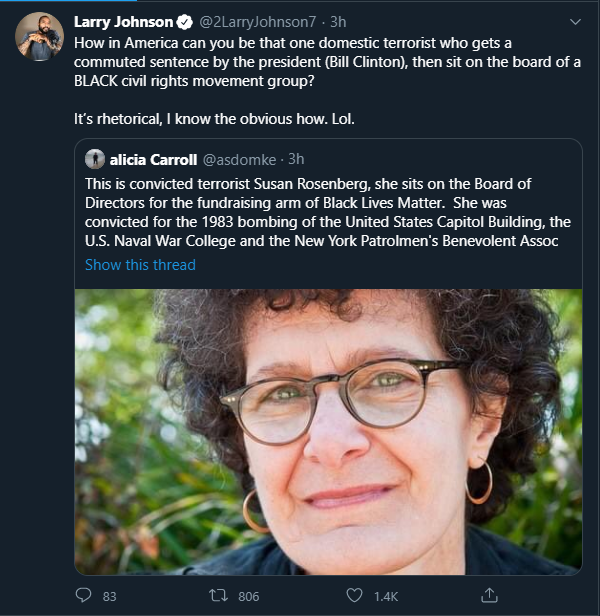The width and height of the screenshot is (600, 616).
Task: Click the verified badge next to Larry Johnson
Action: point(184,22)
